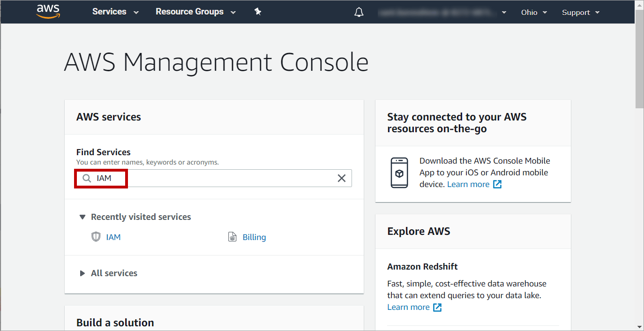Click into the Find Services search field
644x331 pixels.
tap(214, 178)
